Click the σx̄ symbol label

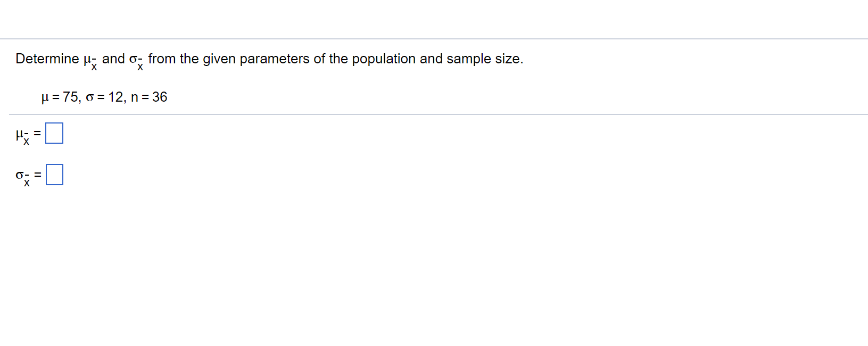[21, 176]
